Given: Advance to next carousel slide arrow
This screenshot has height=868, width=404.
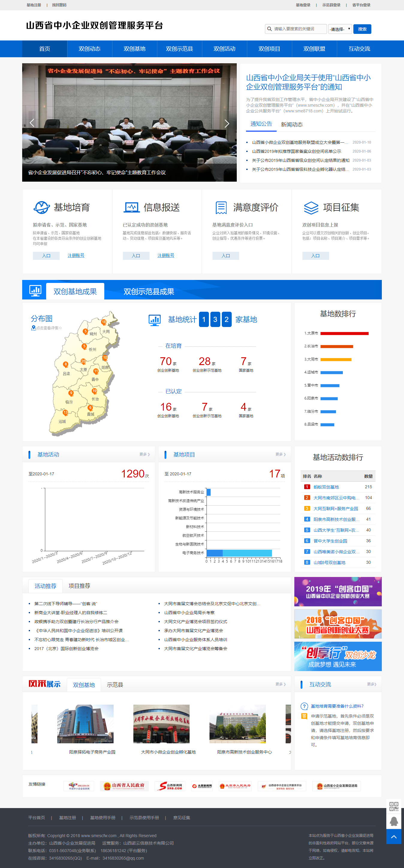Looking at the screenshot, I should tap(227, 123).
